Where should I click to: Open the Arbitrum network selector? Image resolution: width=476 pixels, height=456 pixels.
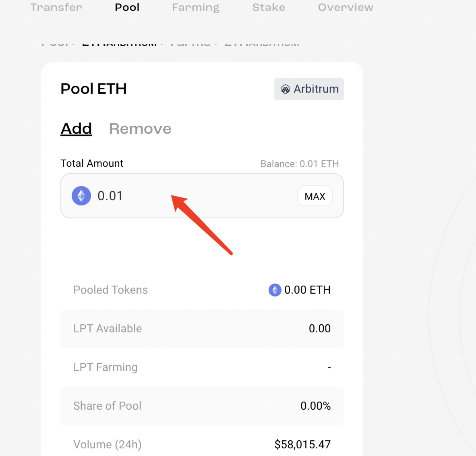[309, 89]
